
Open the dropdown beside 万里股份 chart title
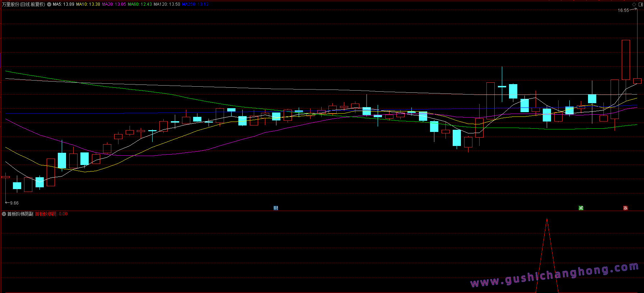pos(49,4)
